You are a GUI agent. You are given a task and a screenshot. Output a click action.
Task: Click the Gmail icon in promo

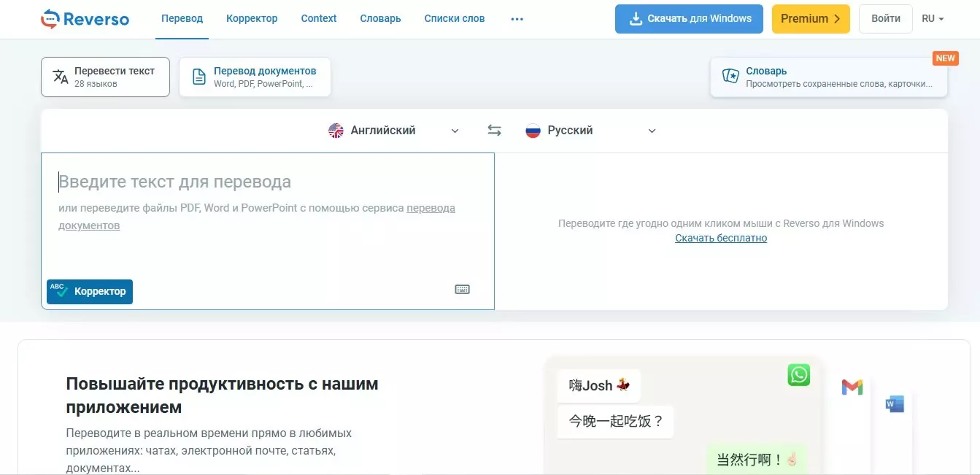coord(852,387)
